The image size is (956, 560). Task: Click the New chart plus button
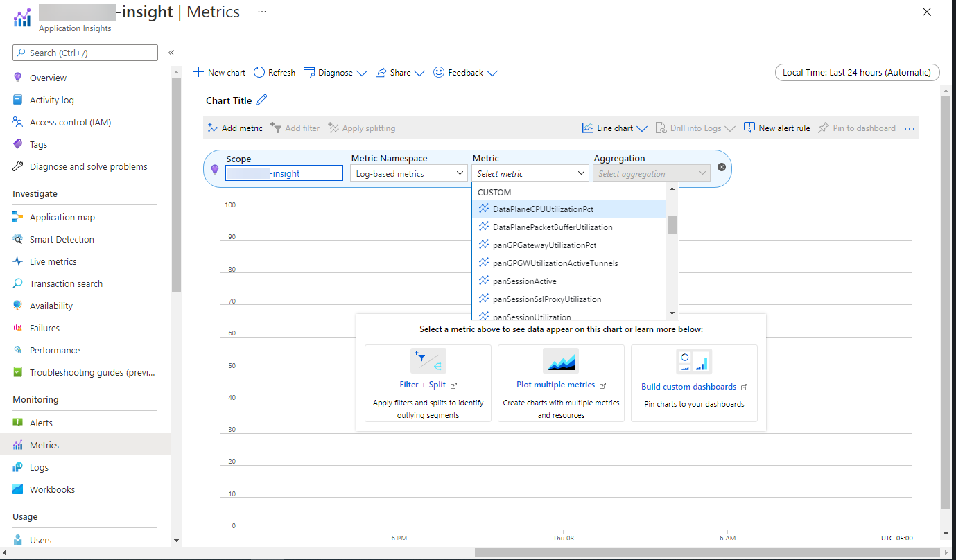click(x=199, y=73)
